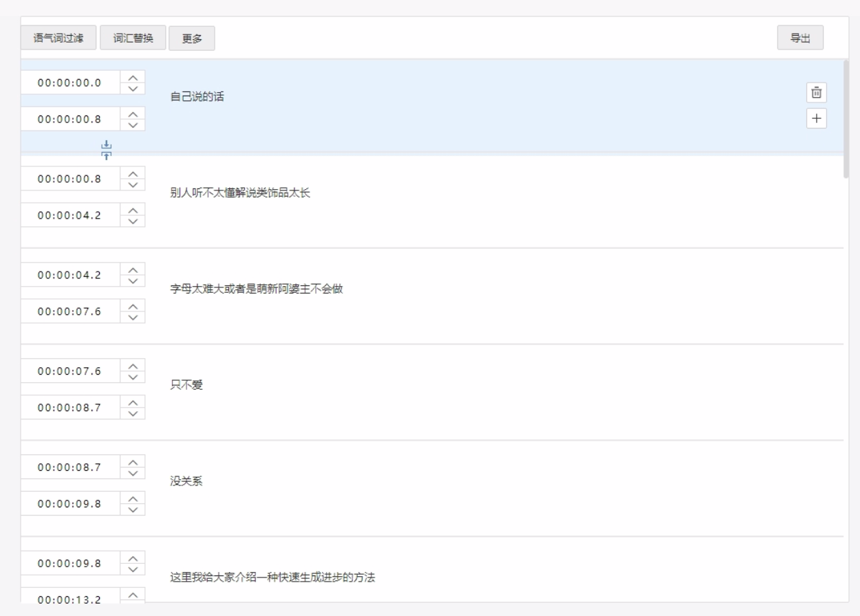The height and width of the screenshot is (616, 860).
Task: Select the subtitle text 自己说的话
Action: point(197,97)
